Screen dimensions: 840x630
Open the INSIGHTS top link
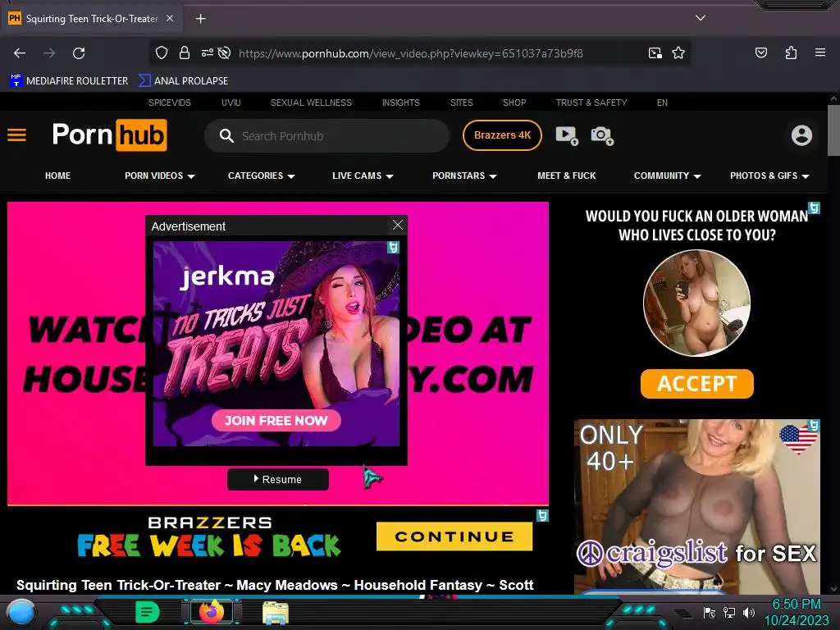tap(400, 103)
